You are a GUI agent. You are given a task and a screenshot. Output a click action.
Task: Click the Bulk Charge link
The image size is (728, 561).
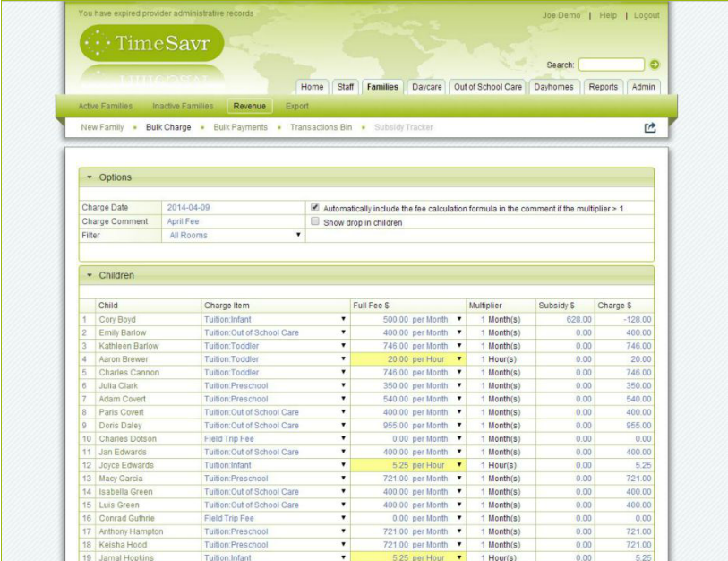click(x=168, y=127)
